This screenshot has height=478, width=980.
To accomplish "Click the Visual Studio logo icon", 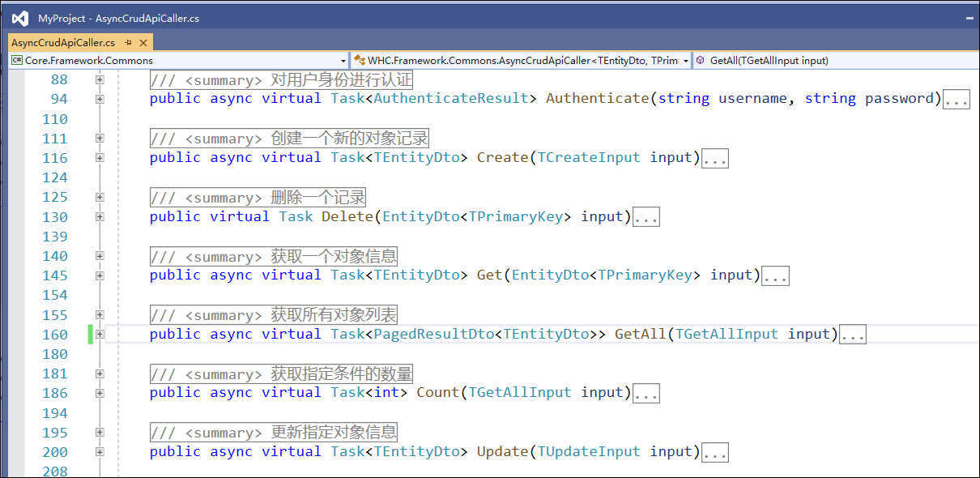I will 20,18.
